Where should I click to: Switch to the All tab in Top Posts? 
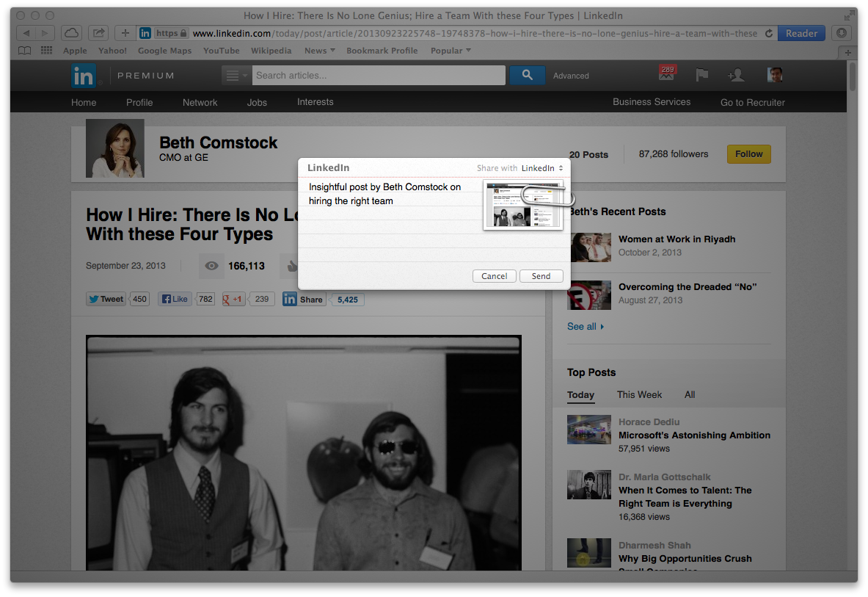[x=690, y=395]
